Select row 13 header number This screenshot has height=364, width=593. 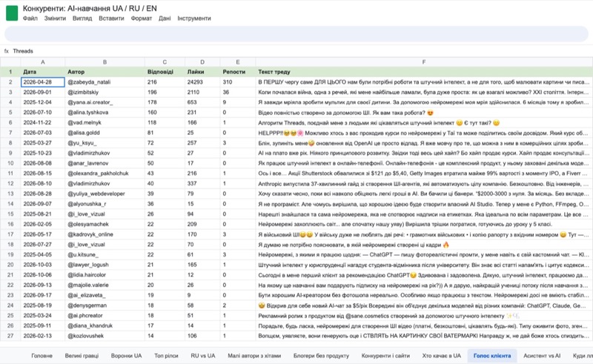pos(10,193)
